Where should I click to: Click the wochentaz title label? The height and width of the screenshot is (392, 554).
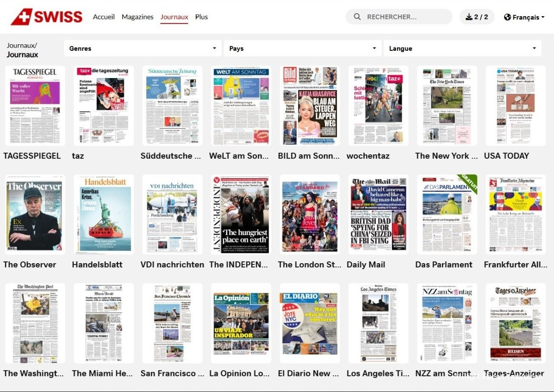point(368,156)
